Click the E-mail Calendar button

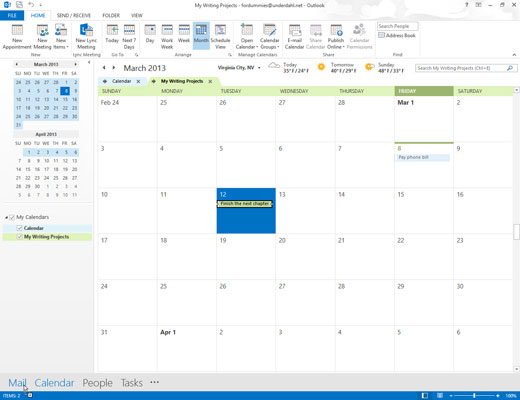coord(295,37)
